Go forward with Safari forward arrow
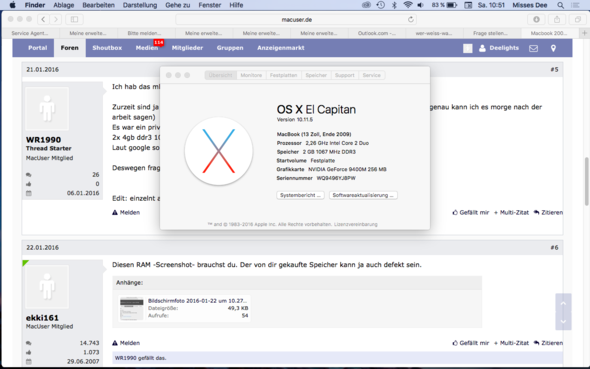This screenshot has width=590, height=369. click(x=56, y=19)
